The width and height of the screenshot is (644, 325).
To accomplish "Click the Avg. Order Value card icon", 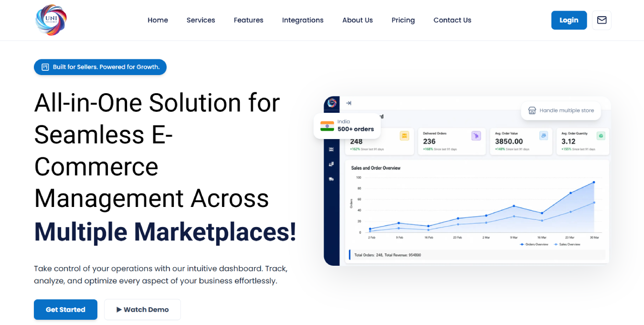I will [543, 136].
